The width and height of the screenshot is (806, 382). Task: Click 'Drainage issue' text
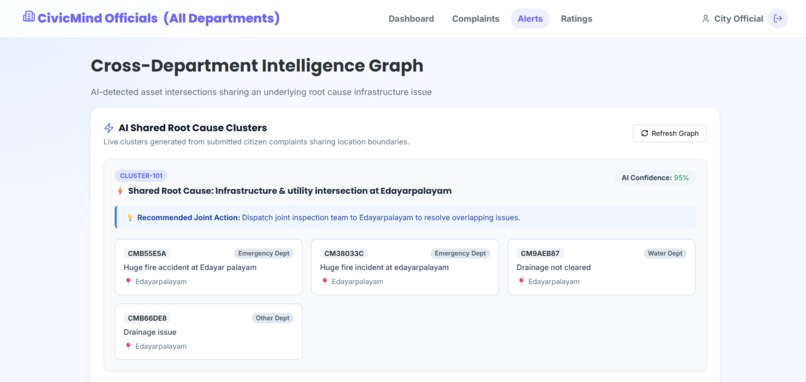150,332
